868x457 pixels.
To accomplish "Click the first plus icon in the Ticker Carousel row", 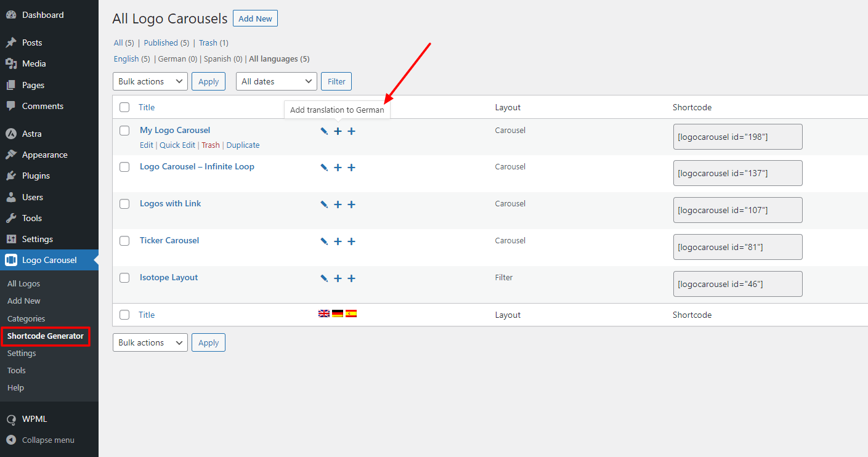I will [338, 241].
